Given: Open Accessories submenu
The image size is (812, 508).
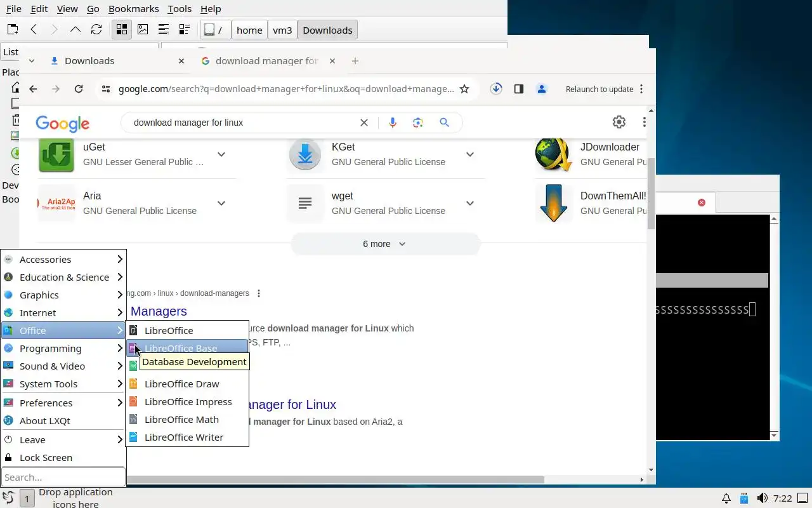Looking at the screenshot, I should 63,259.
